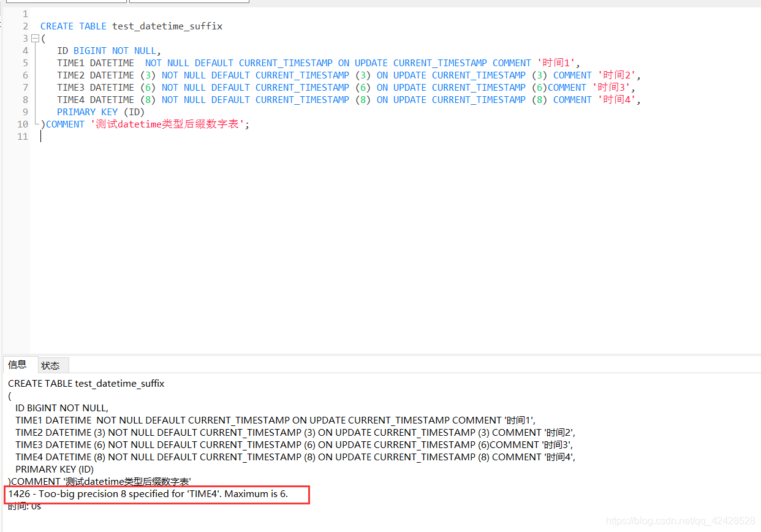Click the PRIMARY KEY (ID) line
The image size is (761, 532).
click(100, 112)
